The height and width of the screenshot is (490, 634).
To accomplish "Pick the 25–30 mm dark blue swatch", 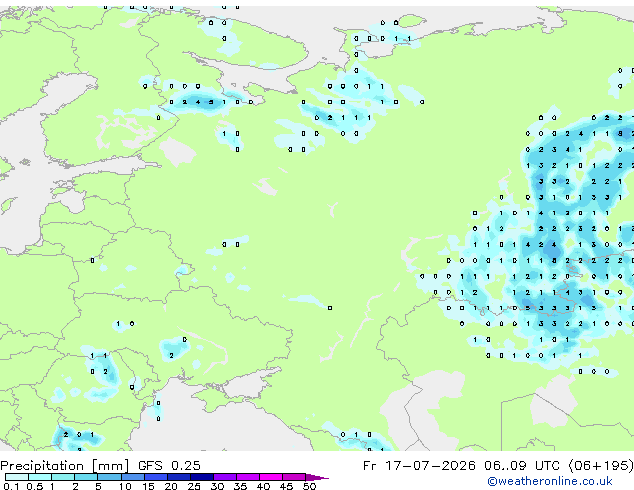I will [202, 477].
